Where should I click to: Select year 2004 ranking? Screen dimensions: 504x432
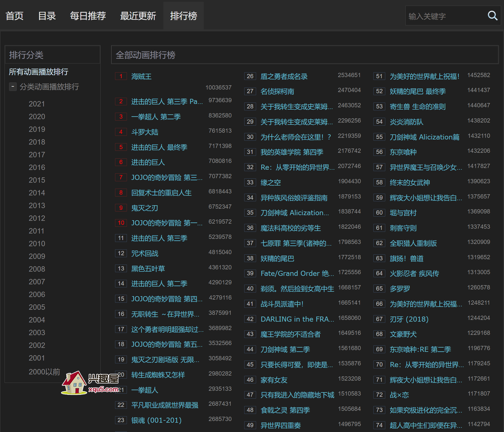point(37,320)
